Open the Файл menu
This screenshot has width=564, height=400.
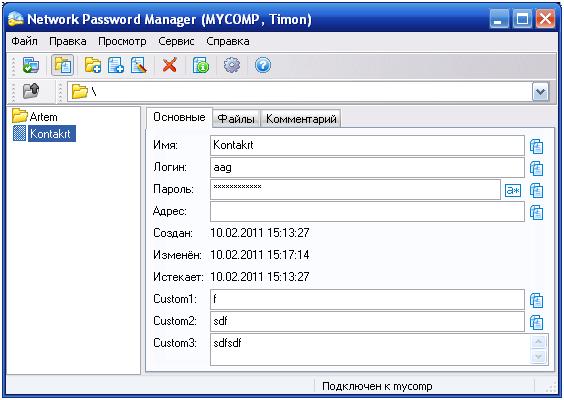click(x=24, y=41)
